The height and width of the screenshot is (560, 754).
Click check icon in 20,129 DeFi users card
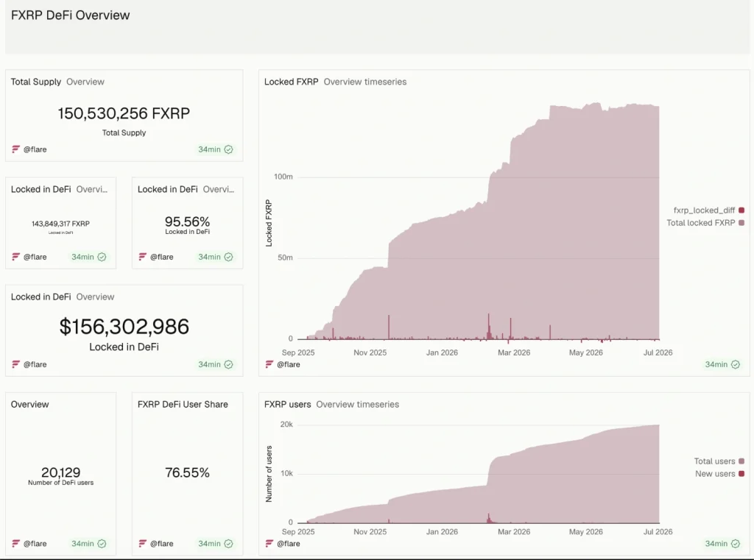tap(102, 544)
